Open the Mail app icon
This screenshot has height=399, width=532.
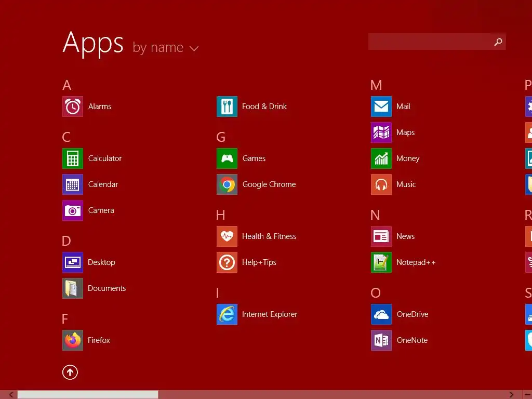(x=381, y=107)
